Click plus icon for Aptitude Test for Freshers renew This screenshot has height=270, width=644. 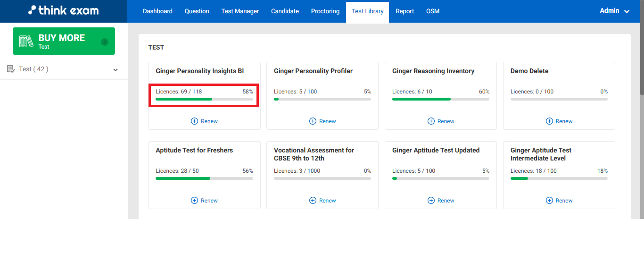[x=194, y=201]
